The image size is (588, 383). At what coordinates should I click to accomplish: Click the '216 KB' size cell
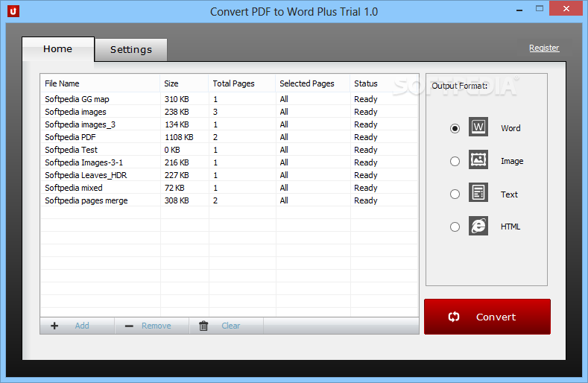click(x=177, y=162)
